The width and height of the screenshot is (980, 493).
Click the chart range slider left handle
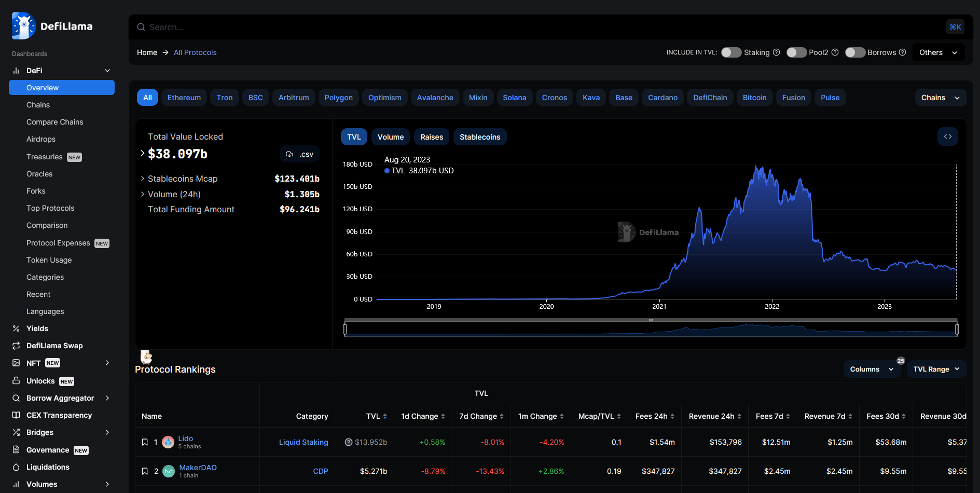coord(345,329)
